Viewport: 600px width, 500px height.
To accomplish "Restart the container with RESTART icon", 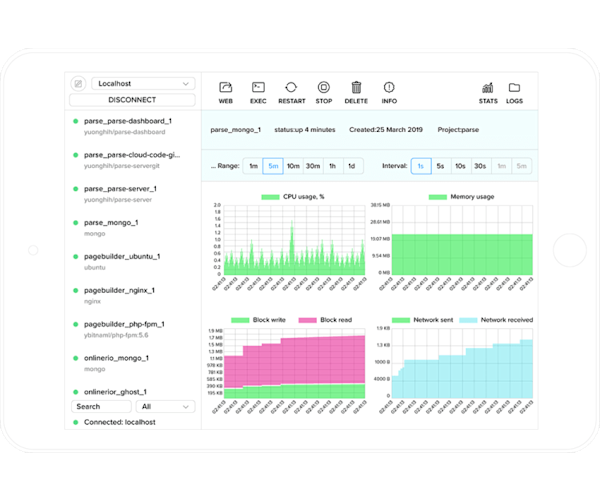I will tap(291, 88).
